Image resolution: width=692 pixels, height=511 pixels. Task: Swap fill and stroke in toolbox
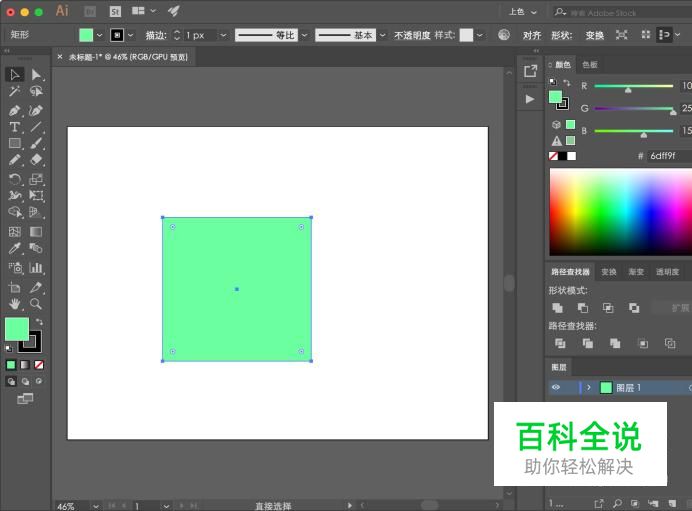39,322
